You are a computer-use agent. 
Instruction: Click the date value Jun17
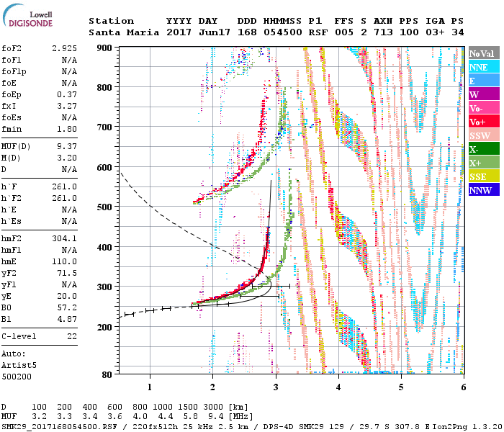pos(215,32)
